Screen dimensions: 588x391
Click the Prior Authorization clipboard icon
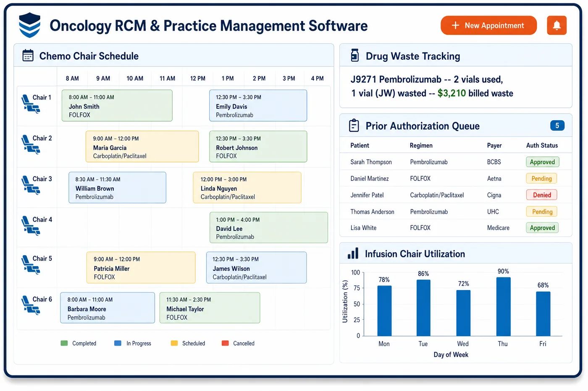coord(354,126)
